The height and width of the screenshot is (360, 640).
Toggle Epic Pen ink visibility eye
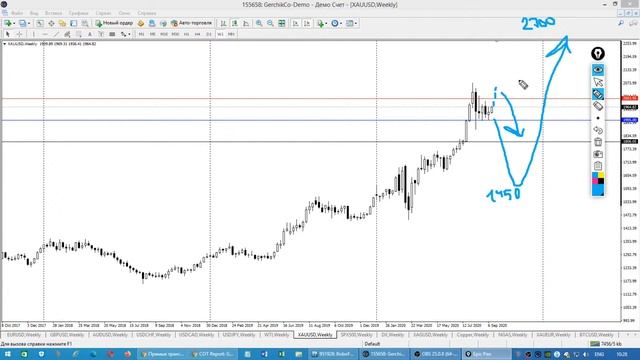tap(598, 70)
